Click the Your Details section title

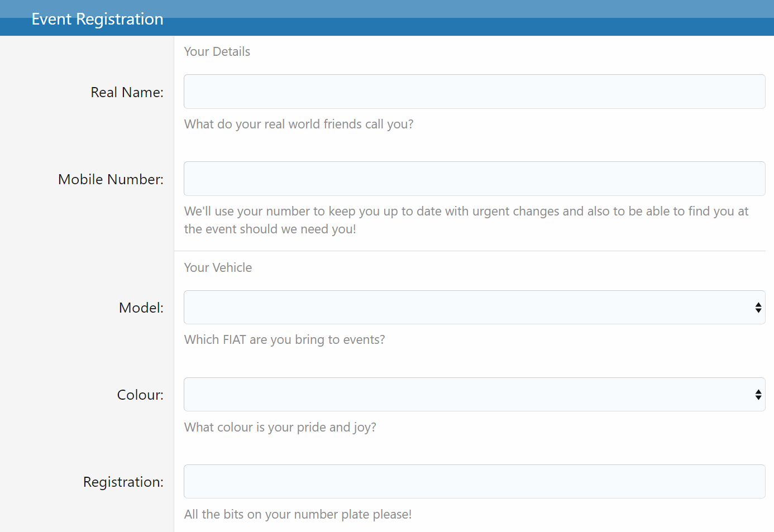pyautogui.click(x=217, y=51)
